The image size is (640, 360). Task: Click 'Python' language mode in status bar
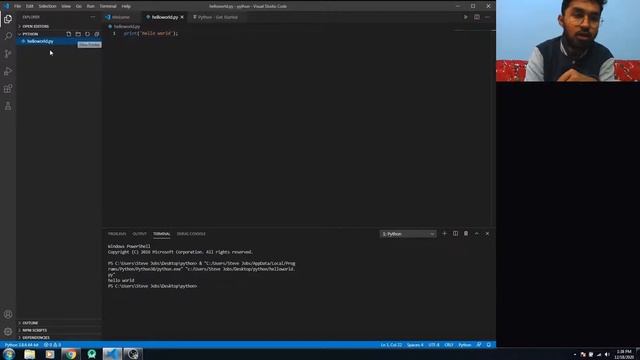tap(464, 345)
